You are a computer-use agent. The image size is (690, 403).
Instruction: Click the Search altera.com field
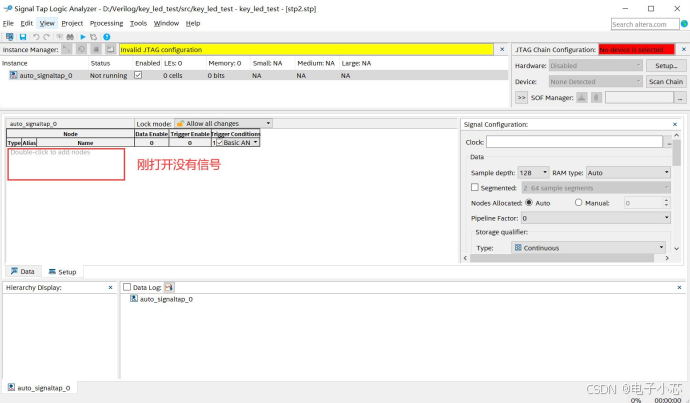[645, 24]
